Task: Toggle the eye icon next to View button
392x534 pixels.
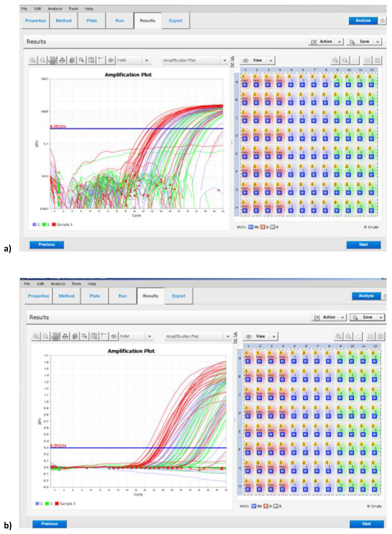Action: [x=246, y=60]
